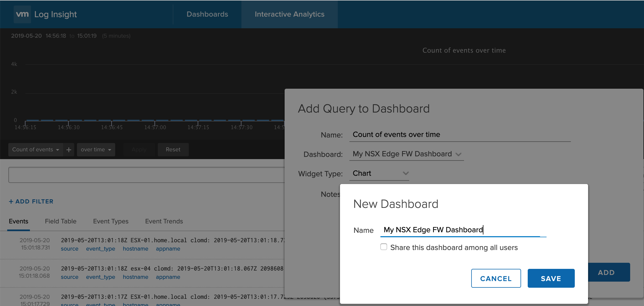Expand My NSX Edge FW Dashboard selector
Viewport: 644px width, 306px height.
402,154
